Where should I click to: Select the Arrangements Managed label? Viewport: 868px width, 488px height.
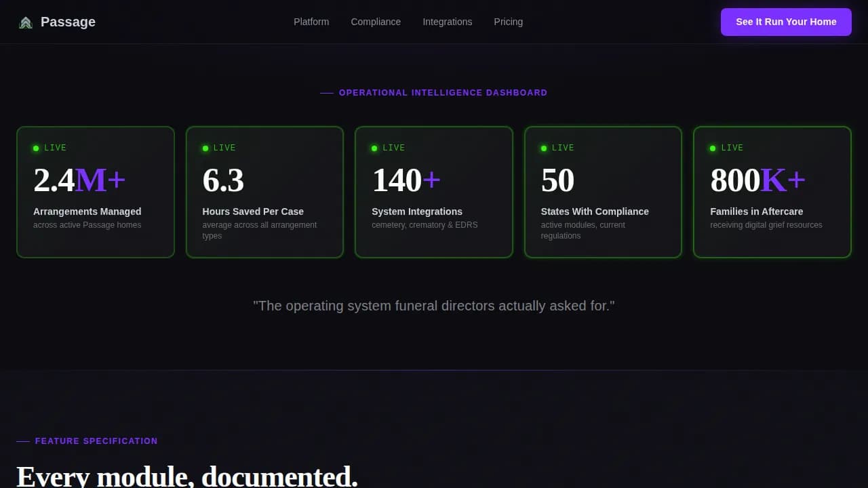(87, 211)
